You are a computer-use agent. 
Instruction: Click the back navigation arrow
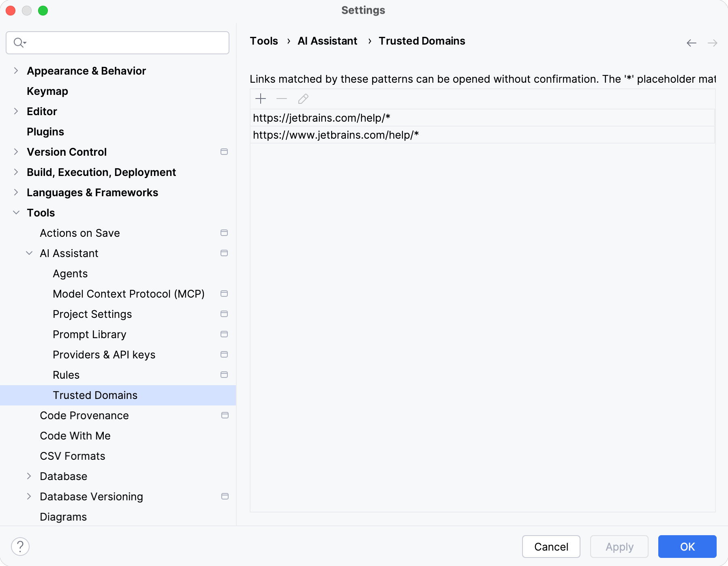pyautogui.click(x=691, y=43)
